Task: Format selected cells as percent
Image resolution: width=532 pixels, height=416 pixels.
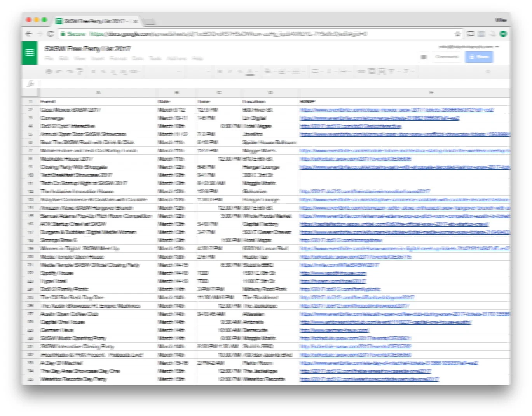Action: click(103, 72)
